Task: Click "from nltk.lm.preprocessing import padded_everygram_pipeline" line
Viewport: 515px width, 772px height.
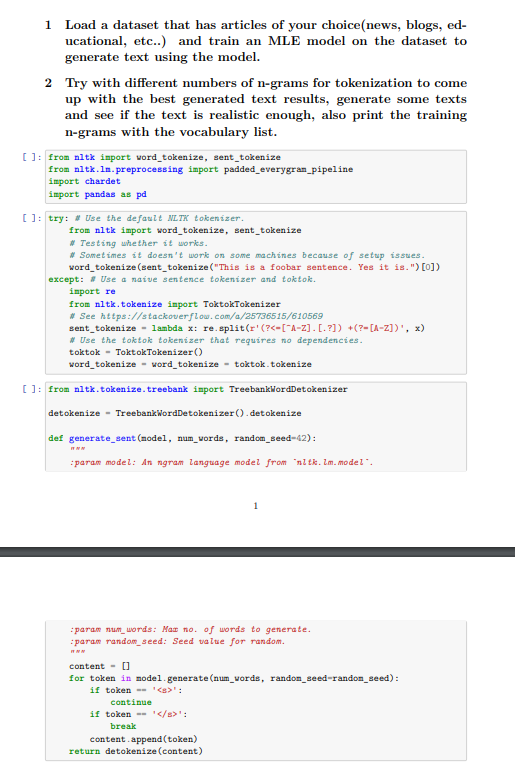Action: (200, 169)
